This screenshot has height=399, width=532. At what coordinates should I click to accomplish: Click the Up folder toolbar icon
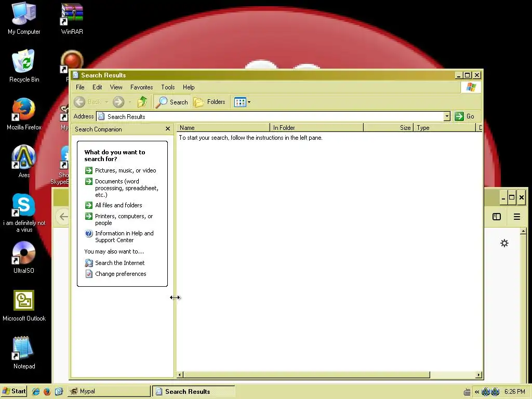tap(142, 102)
